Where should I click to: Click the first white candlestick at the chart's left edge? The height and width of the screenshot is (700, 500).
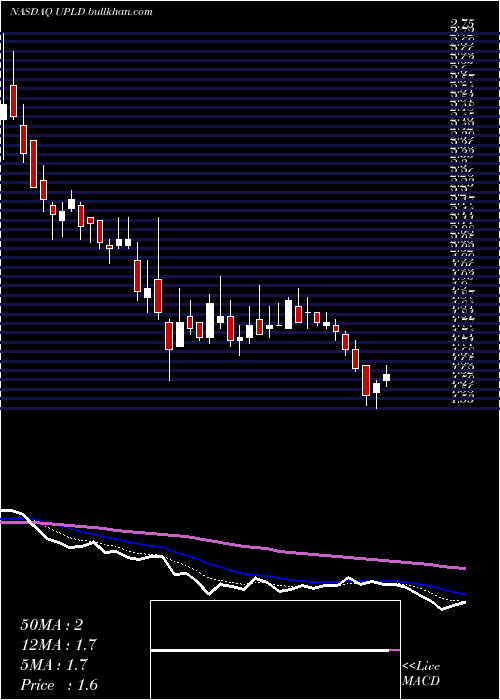point(3,111)
